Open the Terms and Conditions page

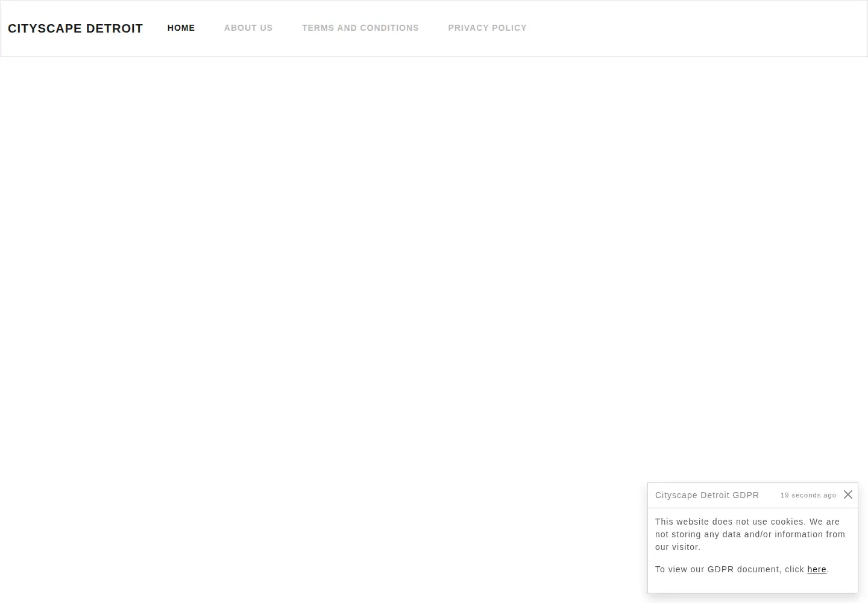click(360, 28)
